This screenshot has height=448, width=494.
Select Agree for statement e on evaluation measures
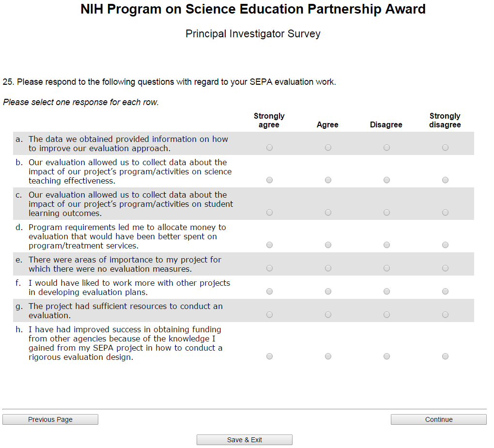[328, 268]
